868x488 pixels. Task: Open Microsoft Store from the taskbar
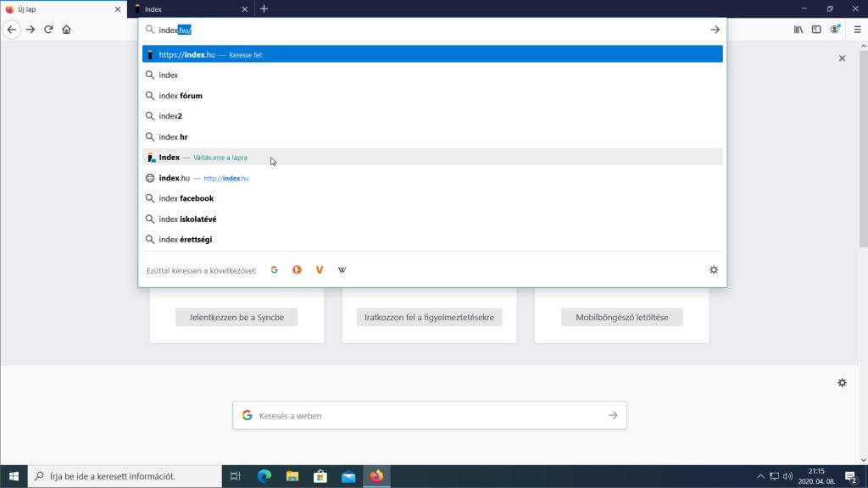coord(320,476)
